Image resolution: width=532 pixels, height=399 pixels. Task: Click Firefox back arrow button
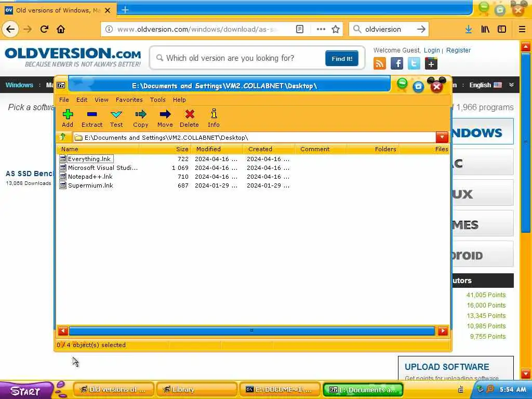coord(10,29)
